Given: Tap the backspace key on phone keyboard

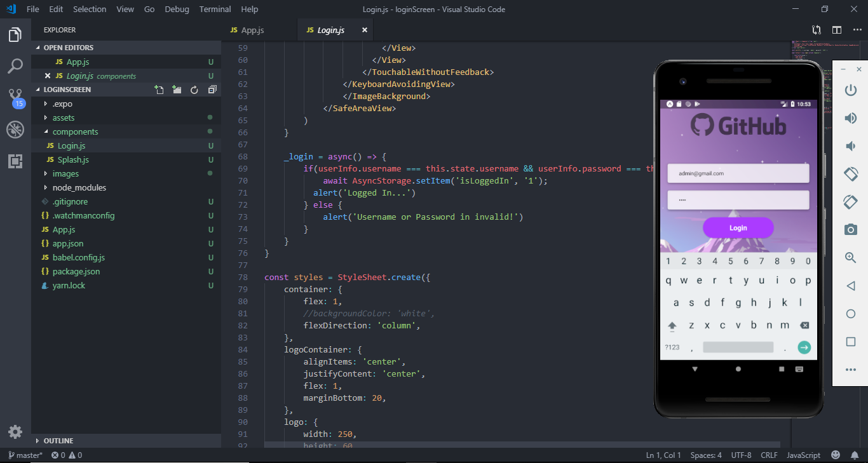Looking at the screenshot, I should 804,325.
